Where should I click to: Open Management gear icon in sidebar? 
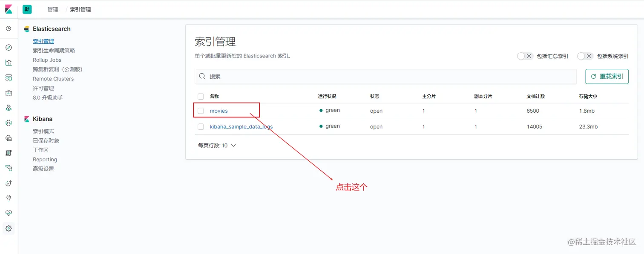pos(9,228)
